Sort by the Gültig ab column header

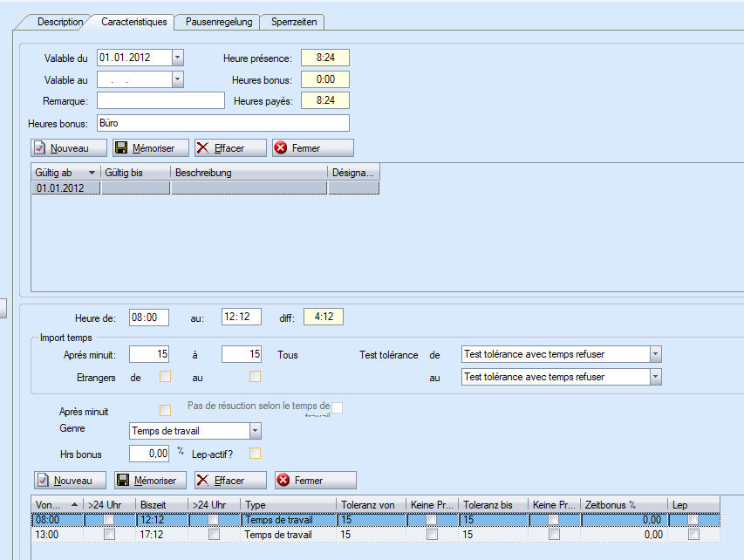[66, 173]
